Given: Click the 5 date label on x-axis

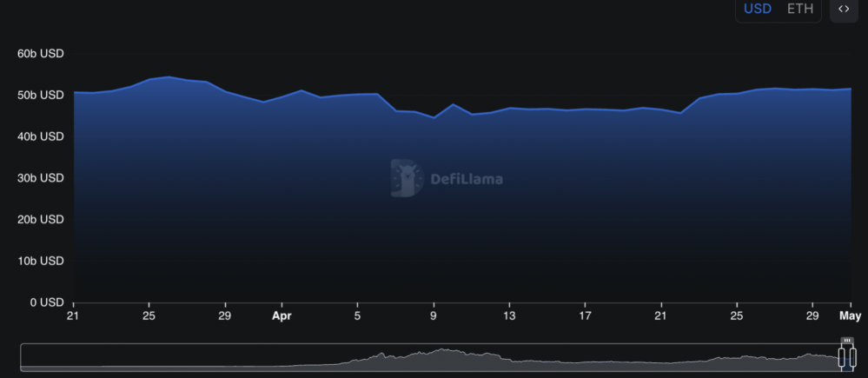Looking at the screenshot, I should pos(358,316).
